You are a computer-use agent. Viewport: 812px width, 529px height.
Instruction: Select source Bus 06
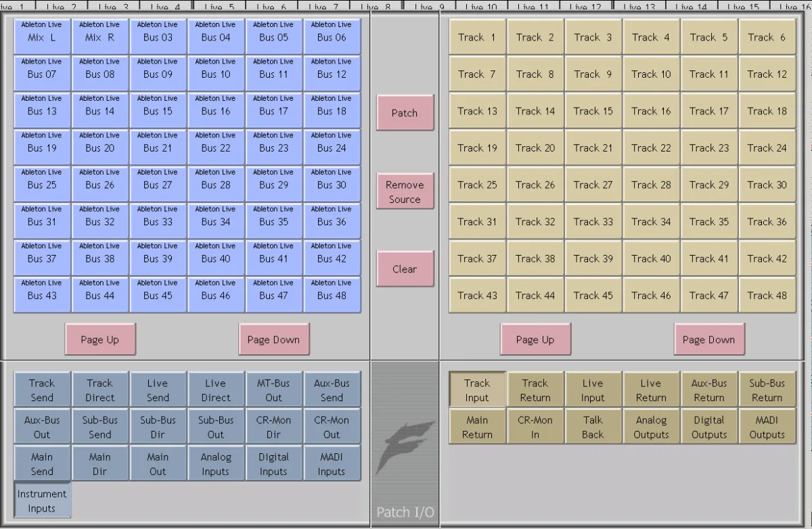pyautogui.click(x=332, y=37)
